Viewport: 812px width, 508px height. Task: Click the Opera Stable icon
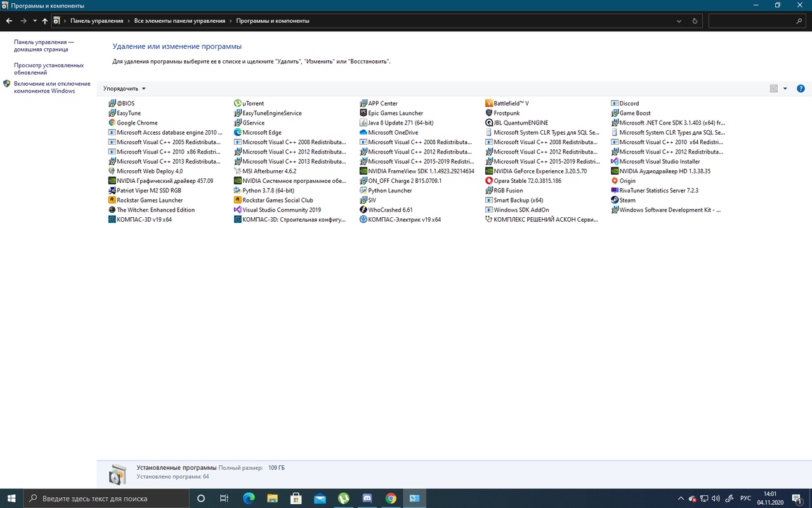click(489, 181)
